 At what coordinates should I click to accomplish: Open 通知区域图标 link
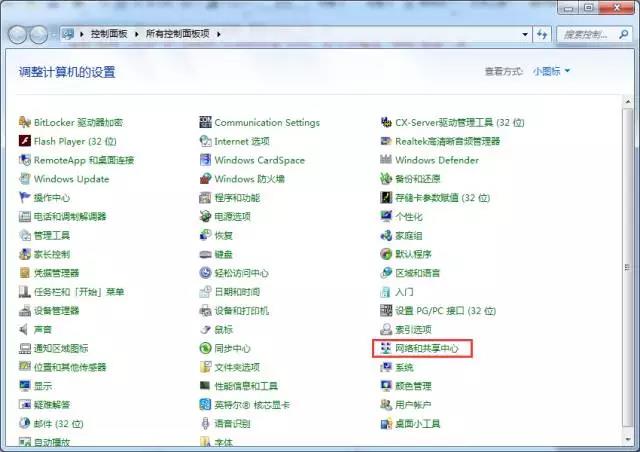coord(61,348)
